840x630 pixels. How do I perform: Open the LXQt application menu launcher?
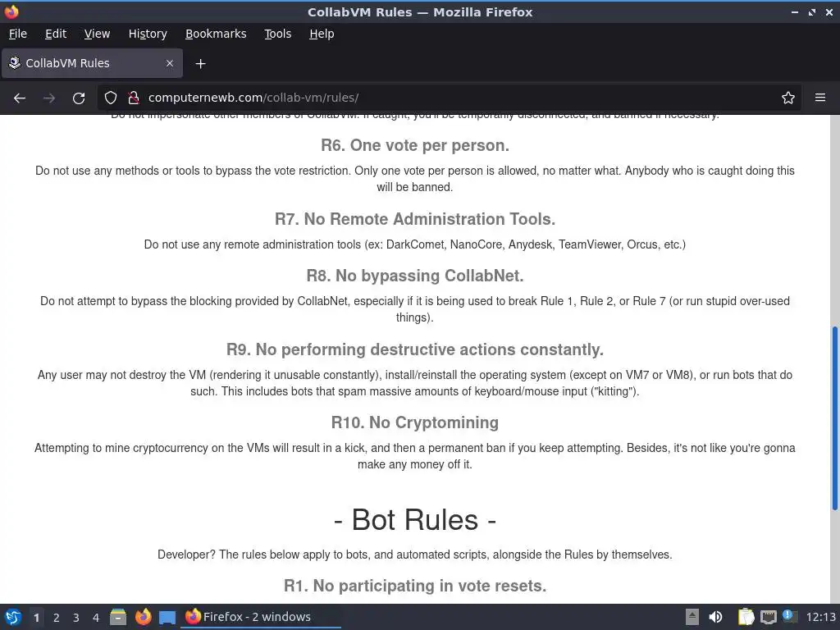point(13,617)
